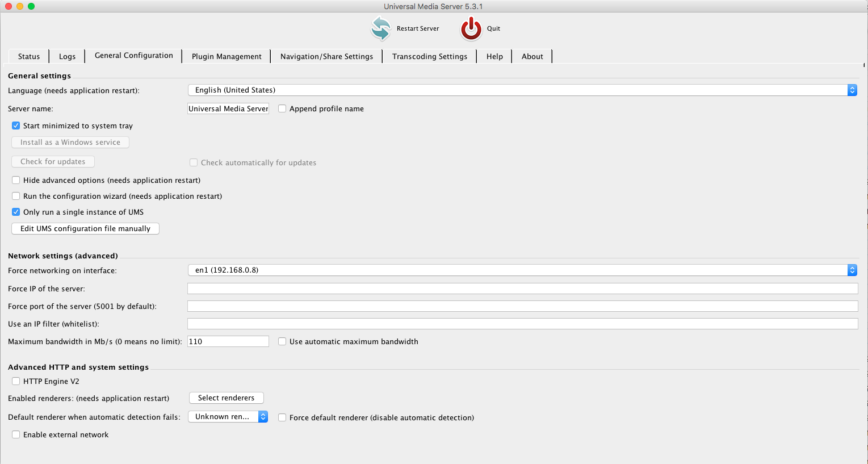This screenshot has height=464, width=868.
Task: Click the Force port of the server field
Action: (x=522, y=306)
